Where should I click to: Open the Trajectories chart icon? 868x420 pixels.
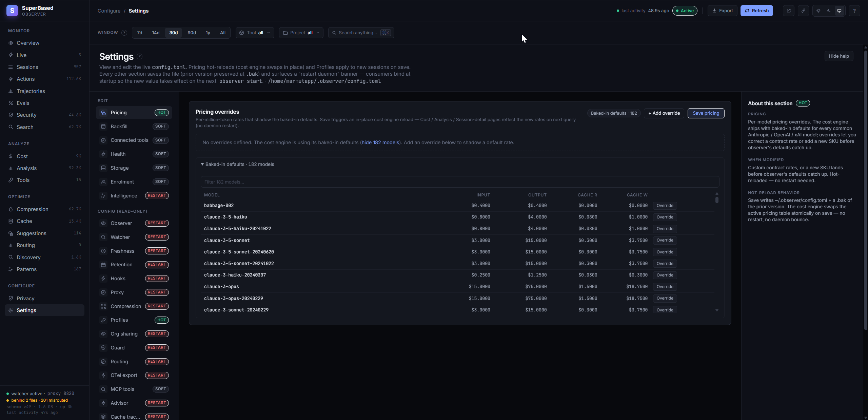coord(11,91)
